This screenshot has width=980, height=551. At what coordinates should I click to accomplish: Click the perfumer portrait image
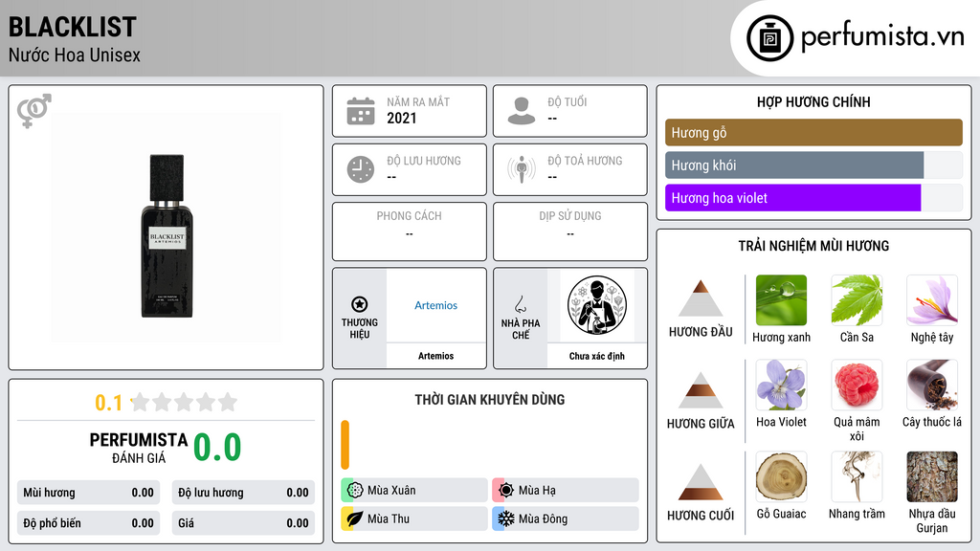(x=597, y=305)
